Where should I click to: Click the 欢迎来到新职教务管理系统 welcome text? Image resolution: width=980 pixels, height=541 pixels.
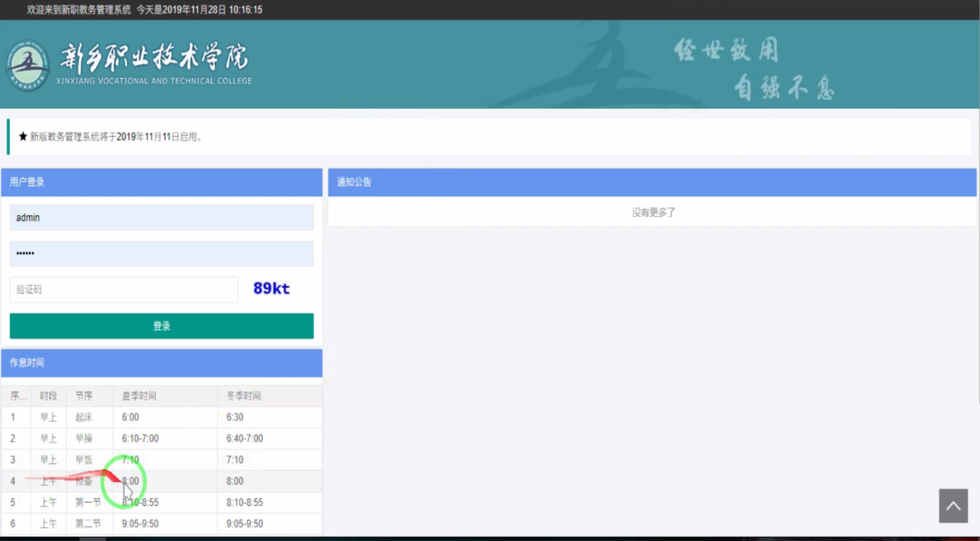pos(79,10)
